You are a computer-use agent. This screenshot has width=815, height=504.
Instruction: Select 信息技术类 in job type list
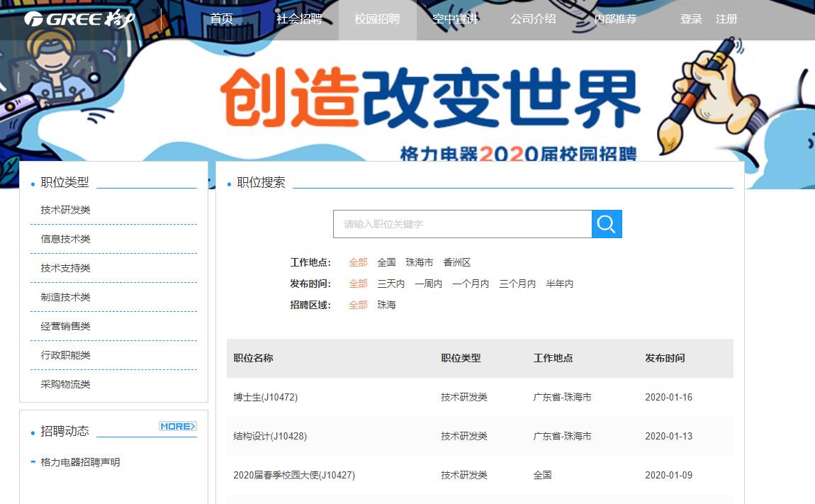[65, 240]
